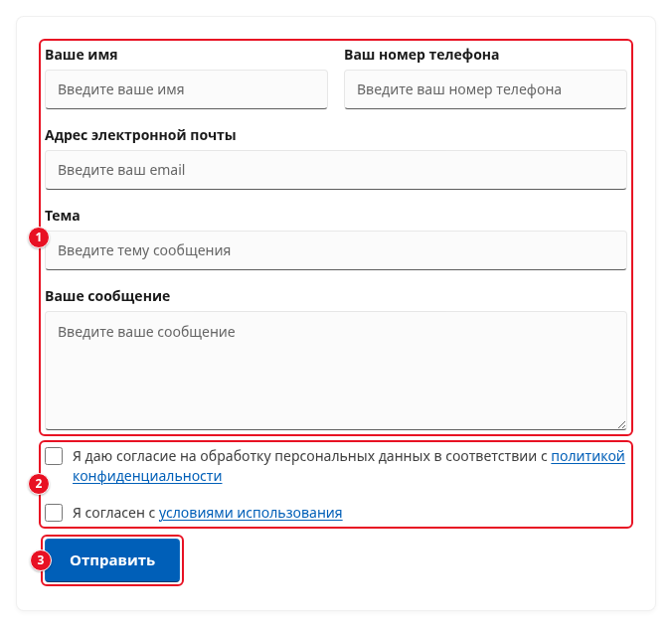Image resolution: width=672 pixels, height=626 pixels.
Task: Click the Введите тему сообщения field
Action: (x=336, y=250)
